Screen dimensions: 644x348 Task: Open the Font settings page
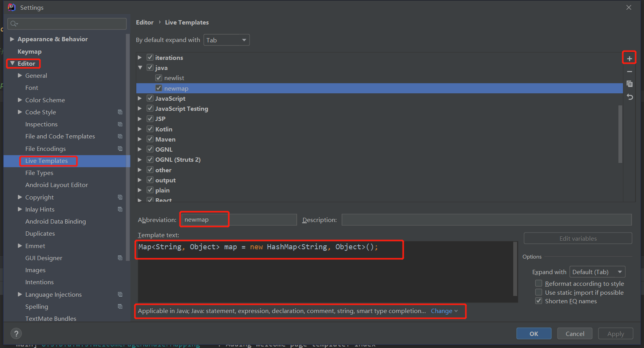(x=32, y=88)
